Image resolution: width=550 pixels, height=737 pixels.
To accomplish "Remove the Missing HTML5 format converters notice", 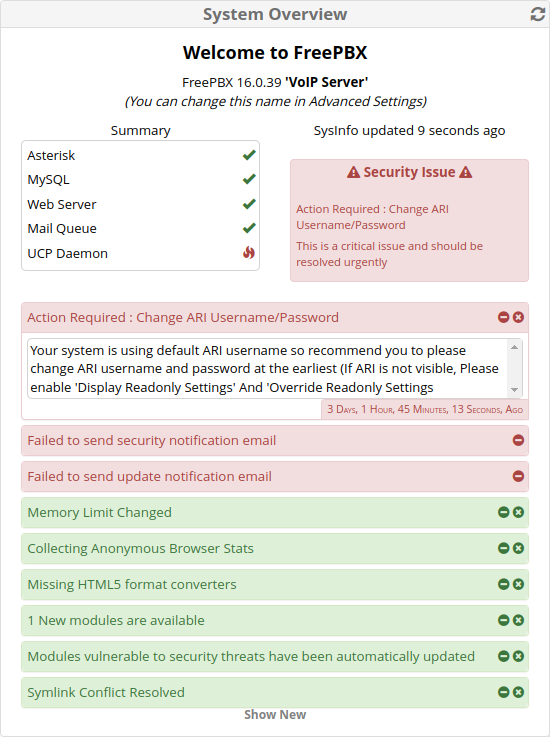I will click(519, 584).
